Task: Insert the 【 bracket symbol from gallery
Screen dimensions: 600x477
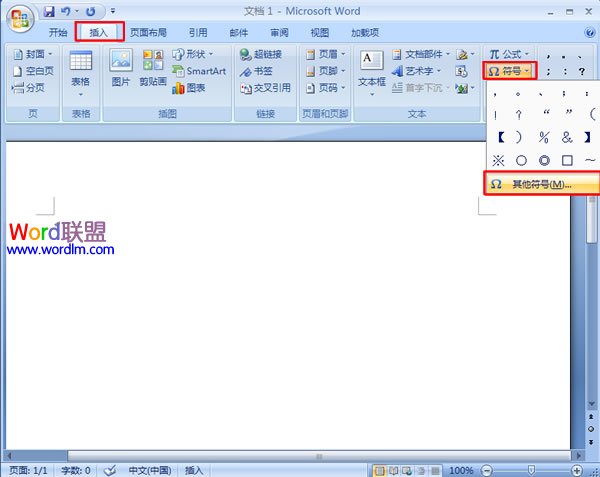Action: tap(501, 137)
